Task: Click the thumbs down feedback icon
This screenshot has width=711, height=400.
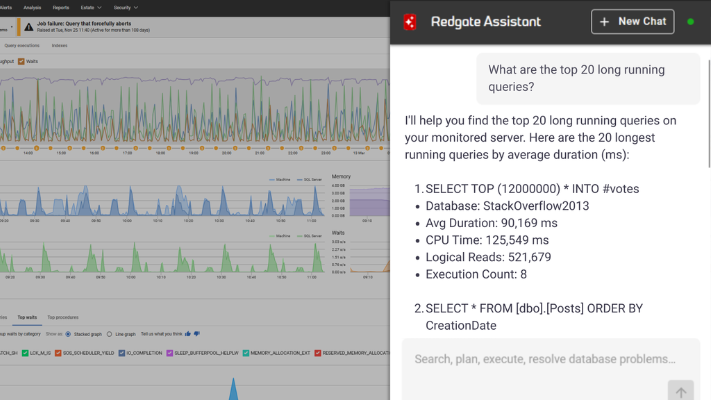Action: pyautogui.click(x=196, y=333)
